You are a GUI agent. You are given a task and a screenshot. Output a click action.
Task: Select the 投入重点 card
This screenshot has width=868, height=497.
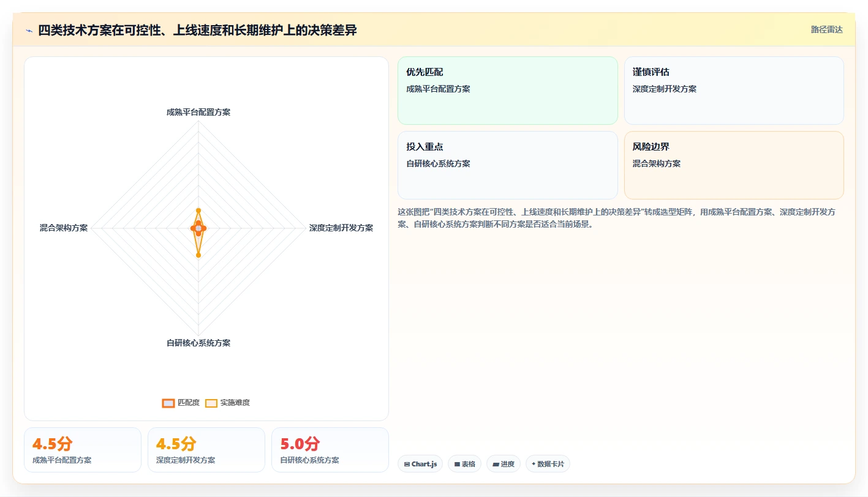(x=507, y=165)
